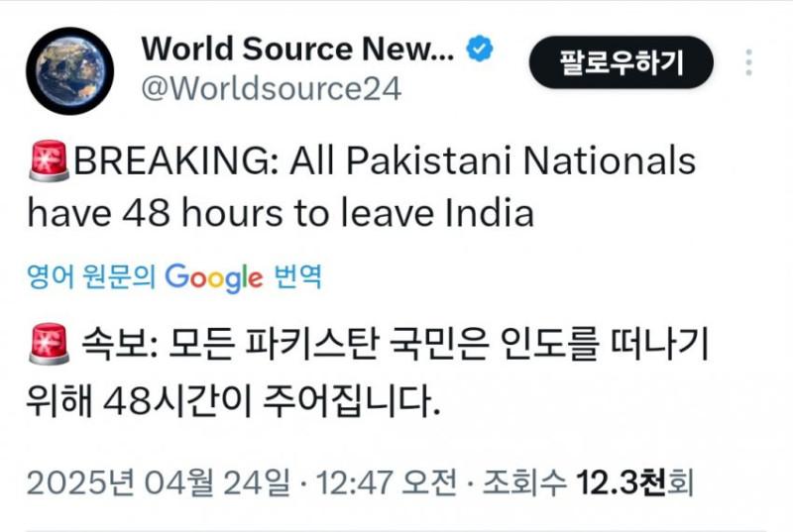
Task: Click the 조회수 12.3천회 view count
Action: point(587,482)
